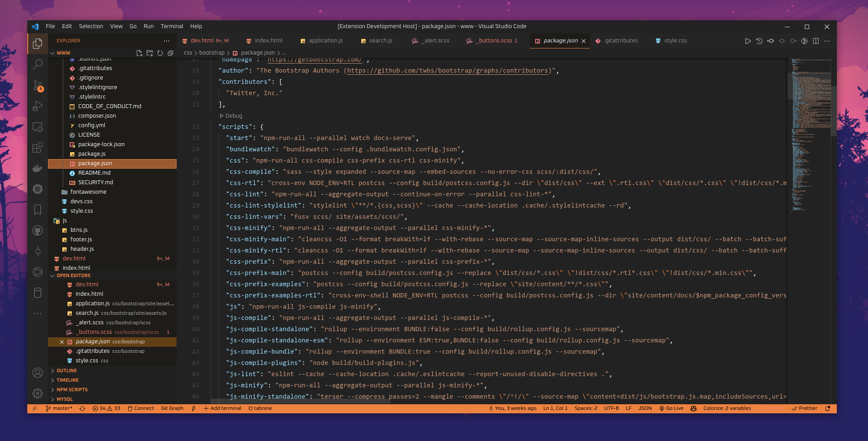868x441 pixels.
Task: Open Source Control view with badge 4
Action: coord(38,85)
